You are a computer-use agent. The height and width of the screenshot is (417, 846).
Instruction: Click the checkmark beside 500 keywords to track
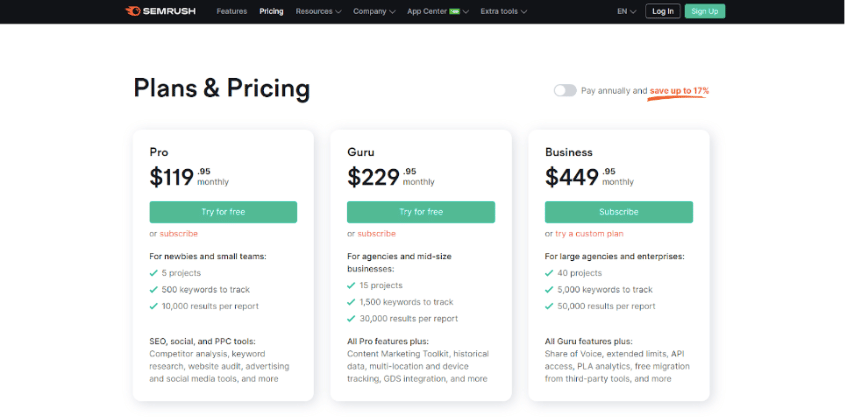154,290
